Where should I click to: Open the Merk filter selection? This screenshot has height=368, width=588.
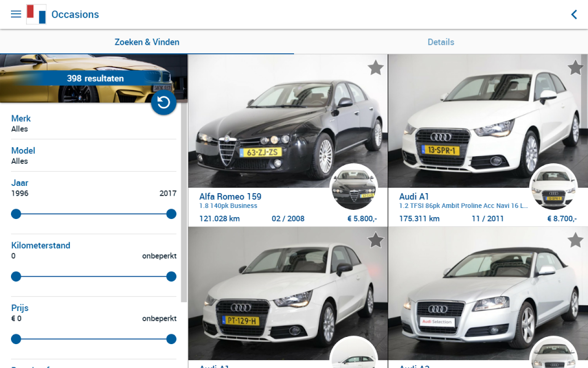(x=94, y=123)
